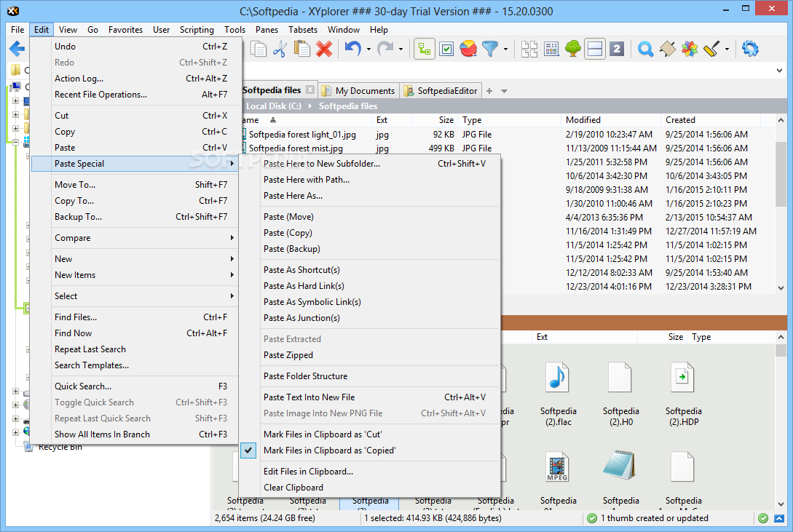Click lower pane scrollbar down arrow
This screenshot has width=793, height=532.
click(781, 504)
